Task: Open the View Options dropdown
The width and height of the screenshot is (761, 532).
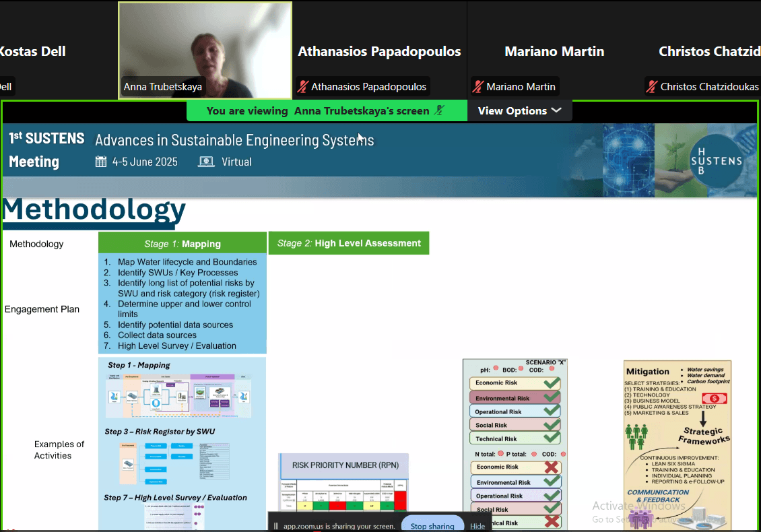Action: tap(519, 111)
